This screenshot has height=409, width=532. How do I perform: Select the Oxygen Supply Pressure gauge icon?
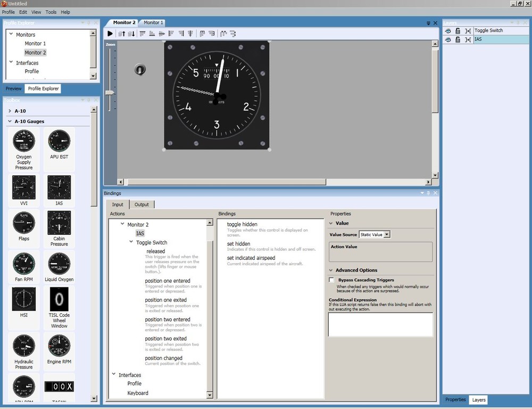(x=24, y=141)
